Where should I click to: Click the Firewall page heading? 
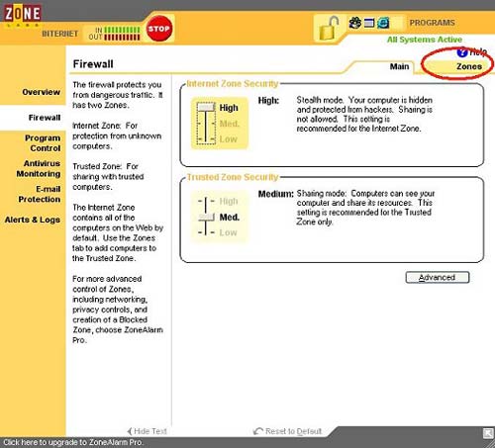(93, 64)
